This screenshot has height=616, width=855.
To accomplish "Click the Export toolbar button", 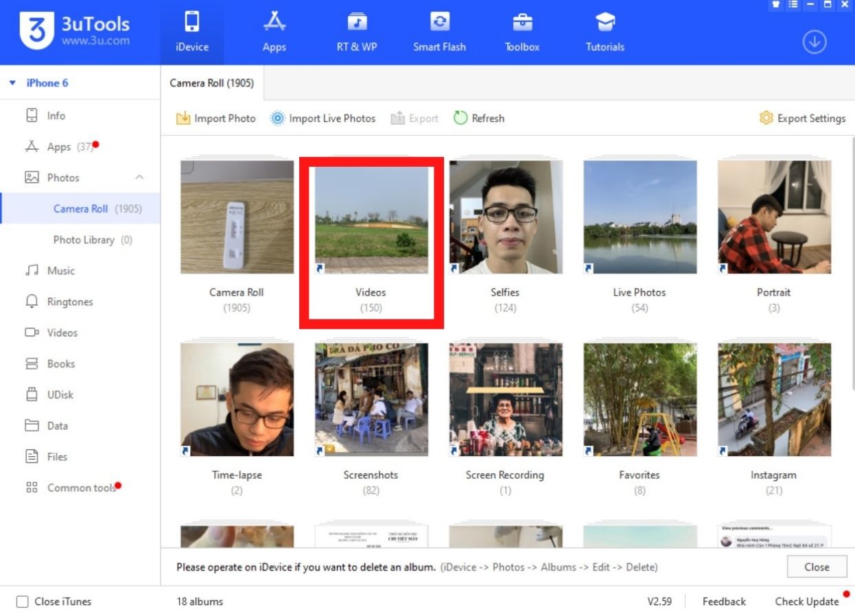I will coord(414,118).
